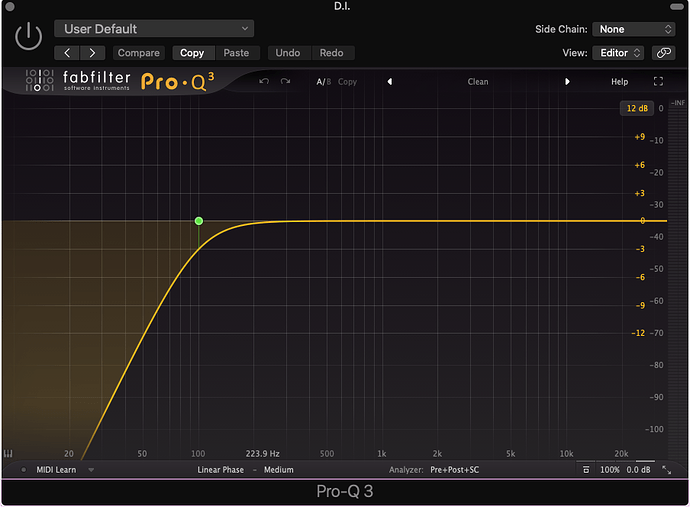
Task: Open the Side Chain None dropdown
Action: 634,29
